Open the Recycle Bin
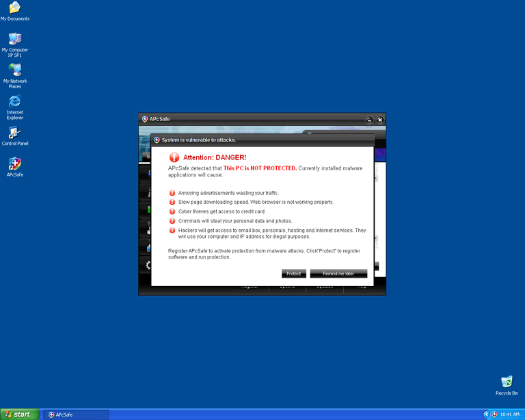Viewport: 525px width, 420px height. (x=507, y=382)
